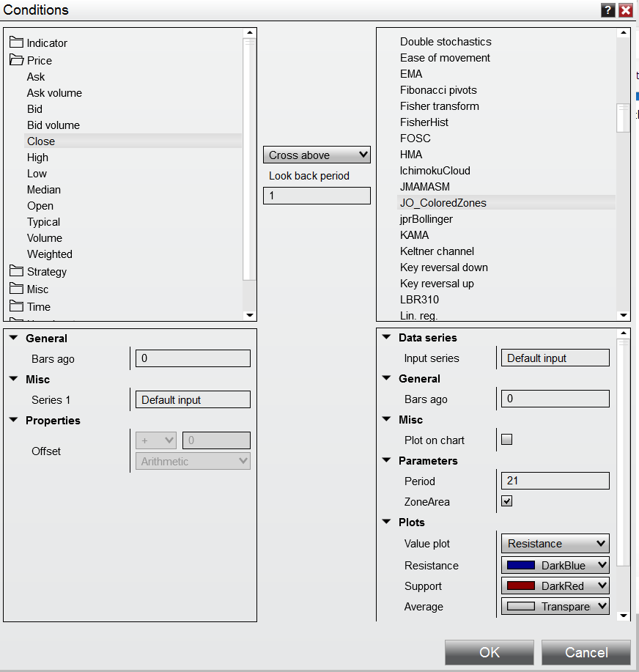Click the Period value field
The height and width of the screenshot is (672, 639).
555,481
